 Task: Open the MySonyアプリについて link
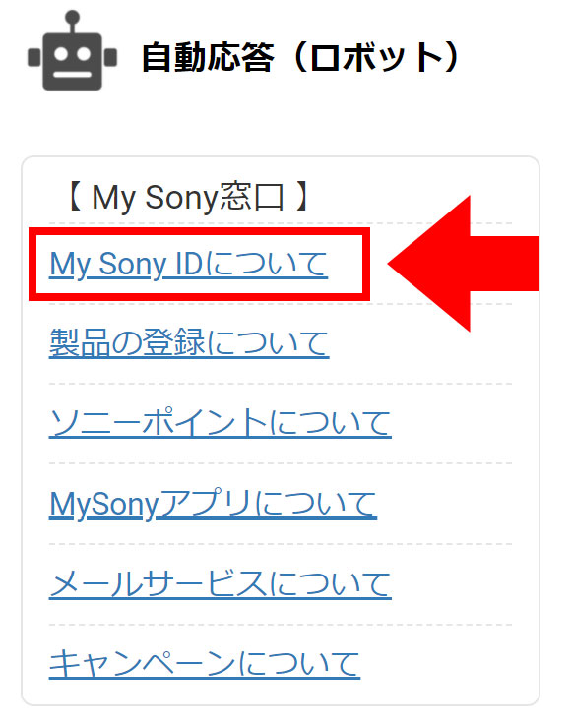(213, 504)
